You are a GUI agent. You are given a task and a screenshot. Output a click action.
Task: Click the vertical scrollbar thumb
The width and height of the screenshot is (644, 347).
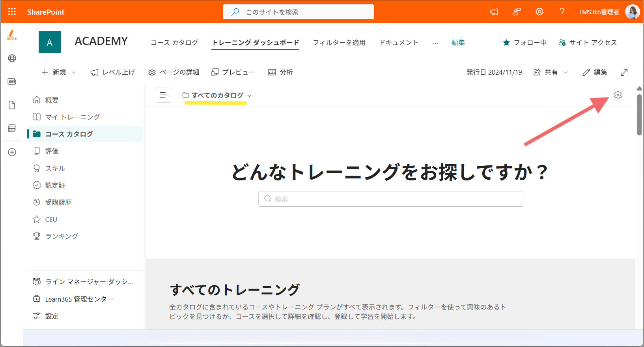click(639, 115)
